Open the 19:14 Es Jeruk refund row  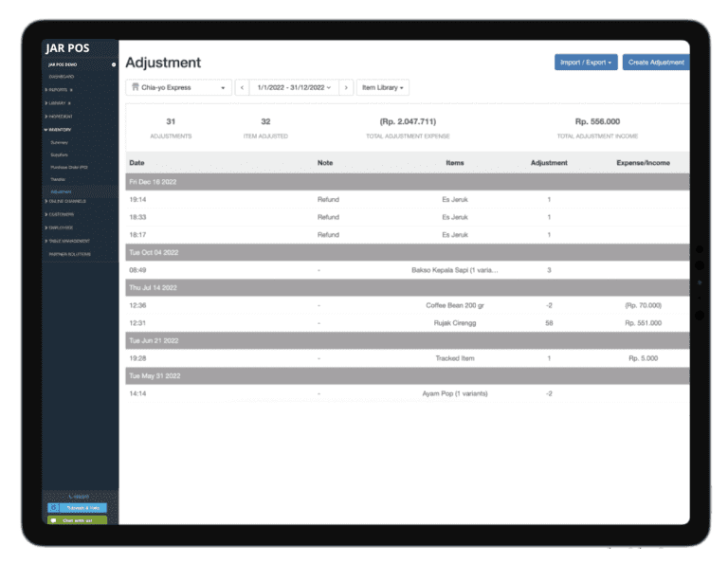(x=408, y=200)
